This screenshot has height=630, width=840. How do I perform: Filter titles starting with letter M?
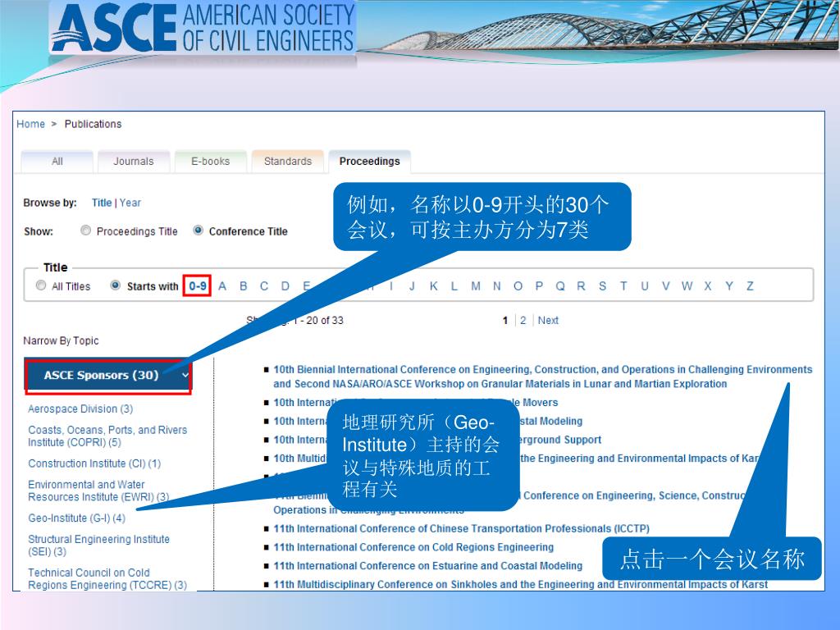476,286
